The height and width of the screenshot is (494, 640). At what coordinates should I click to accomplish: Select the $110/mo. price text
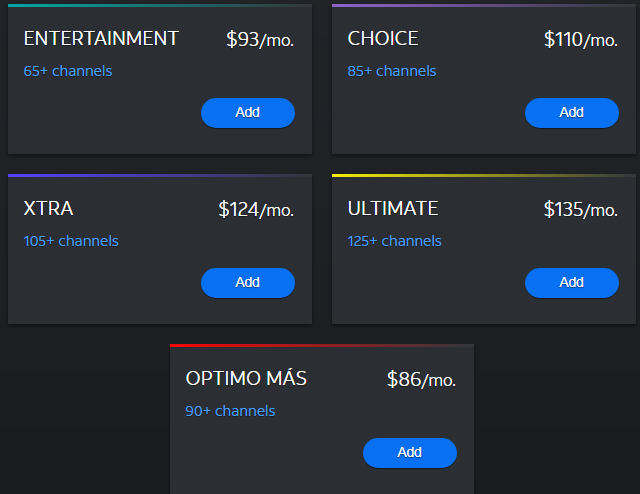pyautogui.click(x=581, y=40)
